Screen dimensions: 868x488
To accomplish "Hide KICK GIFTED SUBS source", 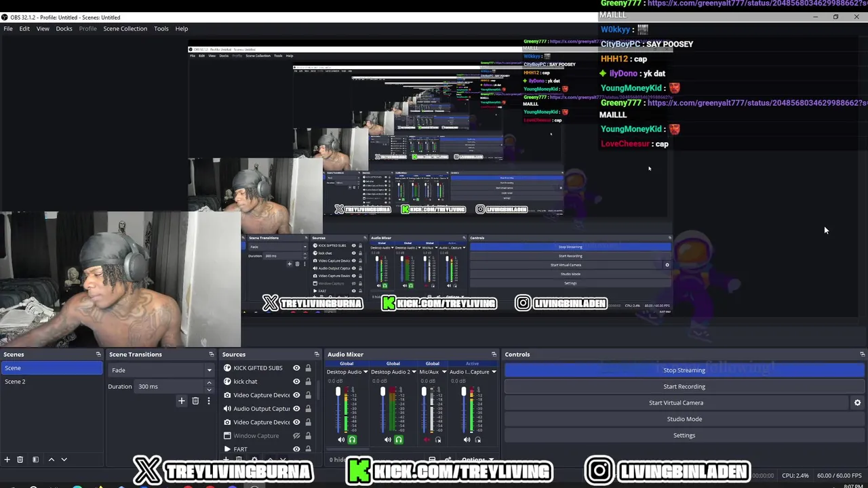I will point(296,368).
